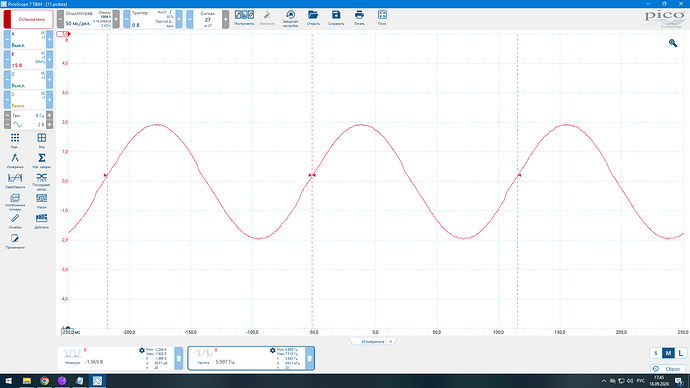The width and height of the screenshot is (690, 388).
Task: Open the notification center in system tray
Action: [679, 381]
